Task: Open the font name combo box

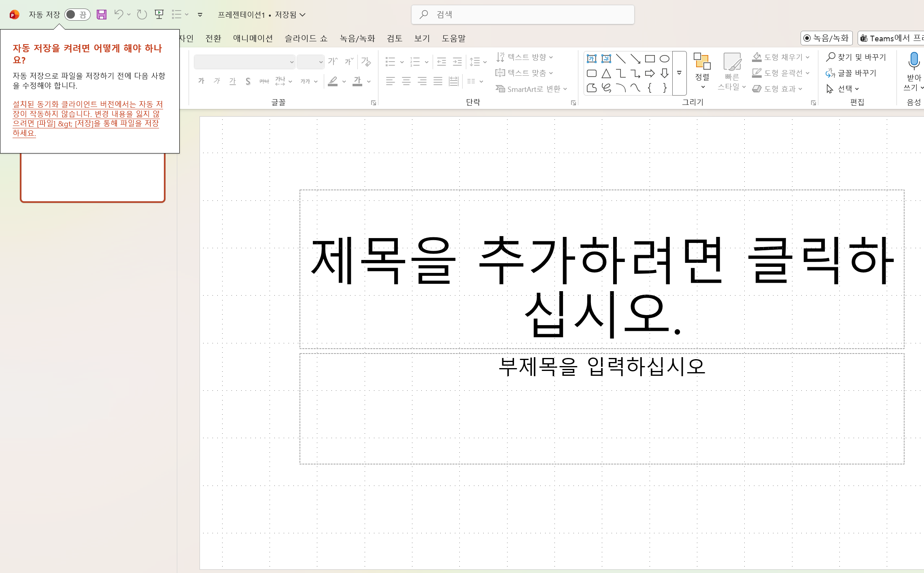Action: [x=244, y=62]
